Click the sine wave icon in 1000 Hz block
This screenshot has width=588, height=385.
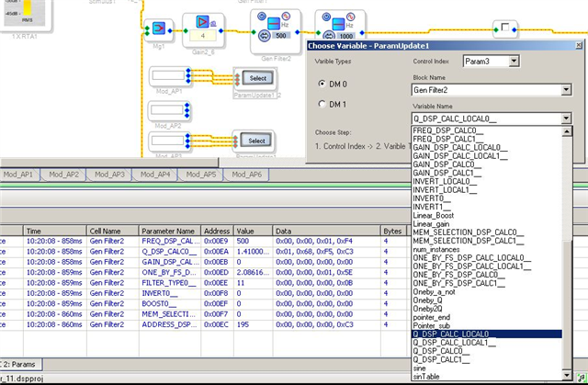[x=350, y=17]
